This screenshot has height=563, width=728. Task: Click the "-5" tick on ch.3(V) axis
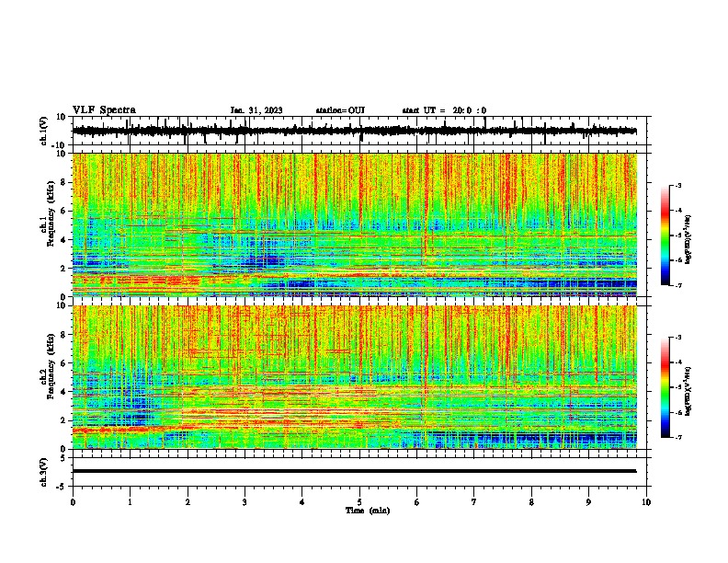click(62, 487)
